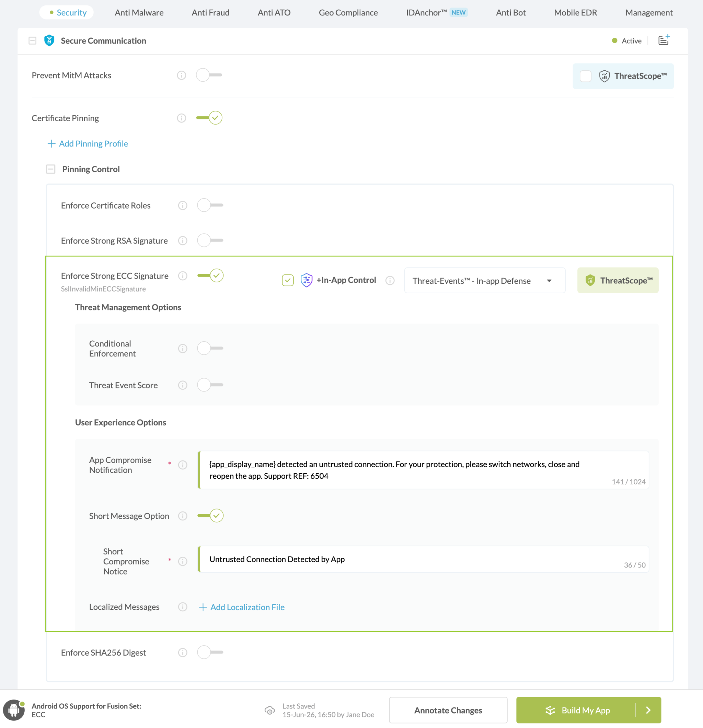Open info icon for App Compromise Notification
Image resolution: width=703 pixels, height=728 pixels.
(x=182, y=465)
